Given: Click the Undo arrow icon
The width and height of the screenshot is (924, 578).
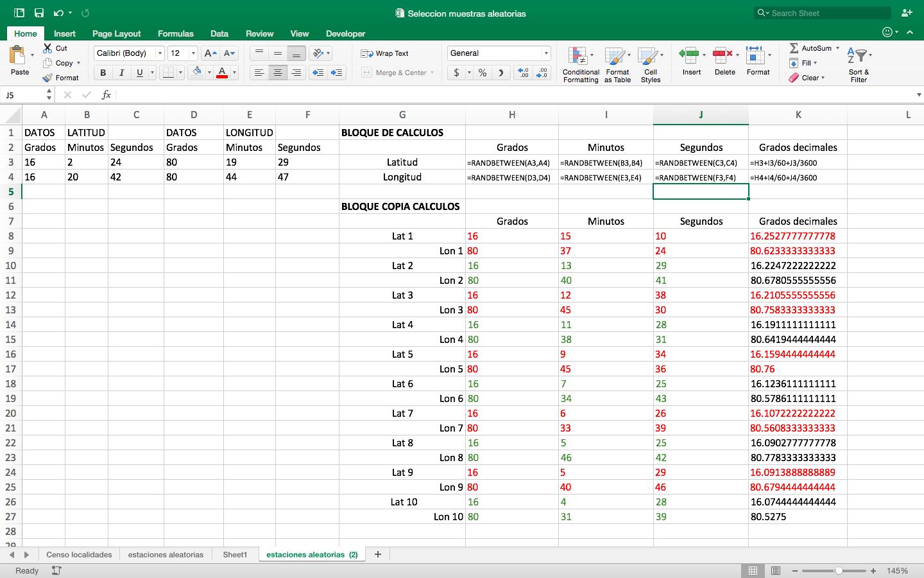Looking at the screenshot, I should click(x=58, y=13).
